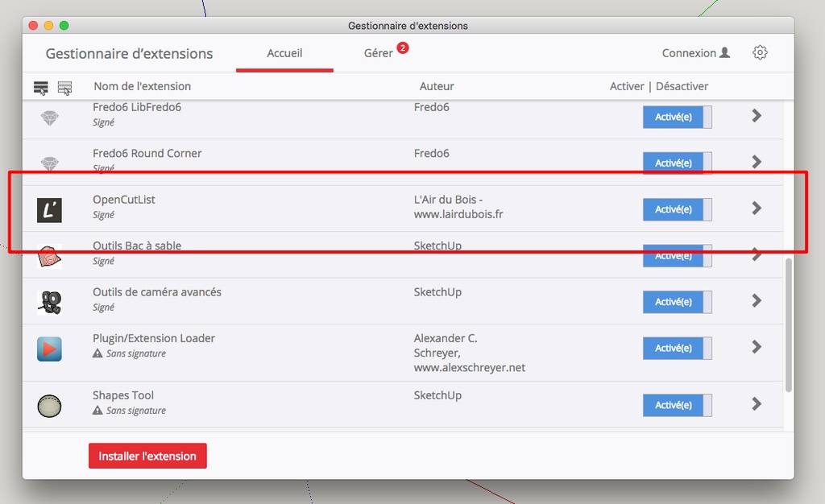Image resolution: width=825 pixels, height=504 pixels.
Task: Click the OpenCutList logo icon
Action: pos(49,210)
